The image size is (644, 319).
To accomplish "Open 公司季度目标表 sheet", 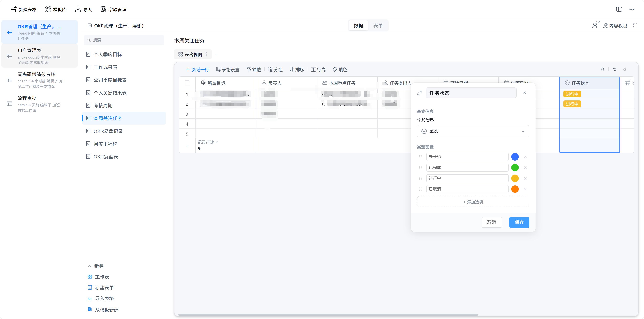I will (124, 80).
